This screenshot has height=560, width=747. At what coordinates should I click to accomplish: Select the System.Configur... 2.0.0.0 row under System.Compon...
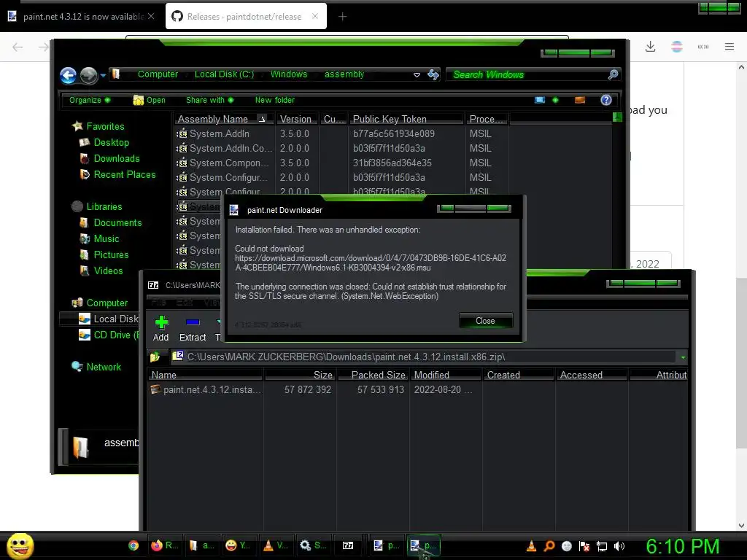coord(342,178)
